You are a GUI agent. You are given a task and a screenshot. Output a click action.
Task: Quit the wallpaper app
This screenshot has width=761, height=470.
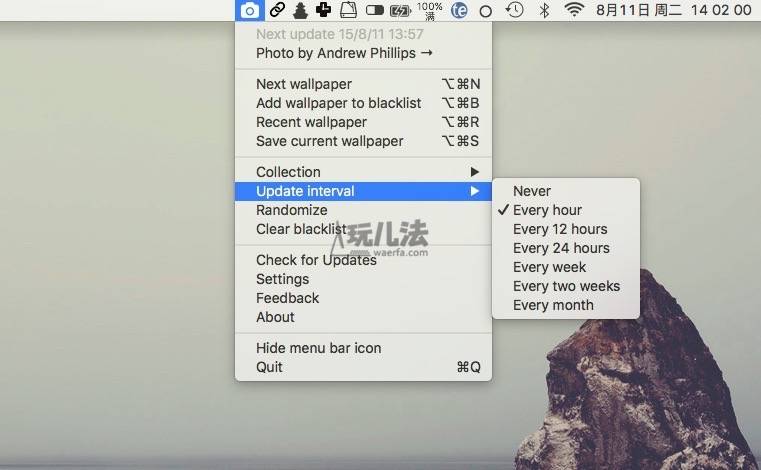[x=364, y=367]
